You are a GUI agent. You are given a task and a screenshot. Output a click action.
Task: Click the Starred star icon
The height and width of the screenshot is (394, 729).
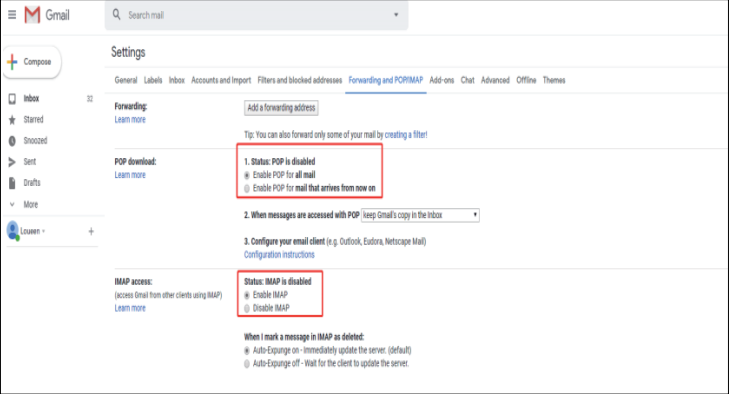coord(13,120)
